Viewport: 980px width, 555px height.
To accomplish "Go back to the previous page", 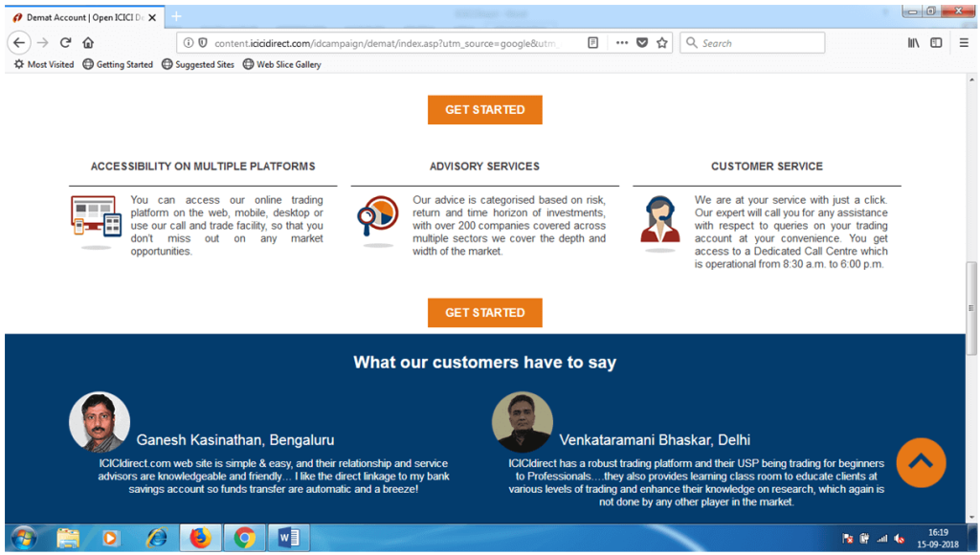I will click(x=19, y=42).
